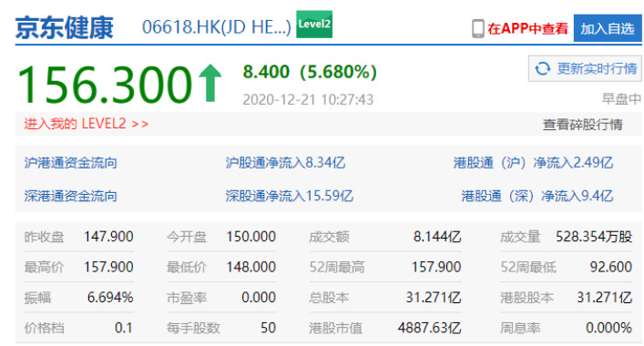Click 最高价 value 157.900

tap(108, 267)
